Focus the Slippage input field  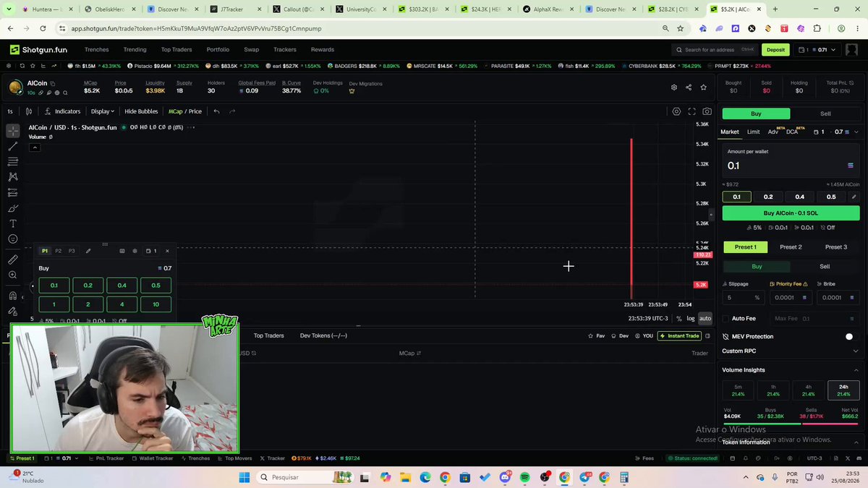coord(744,297)
